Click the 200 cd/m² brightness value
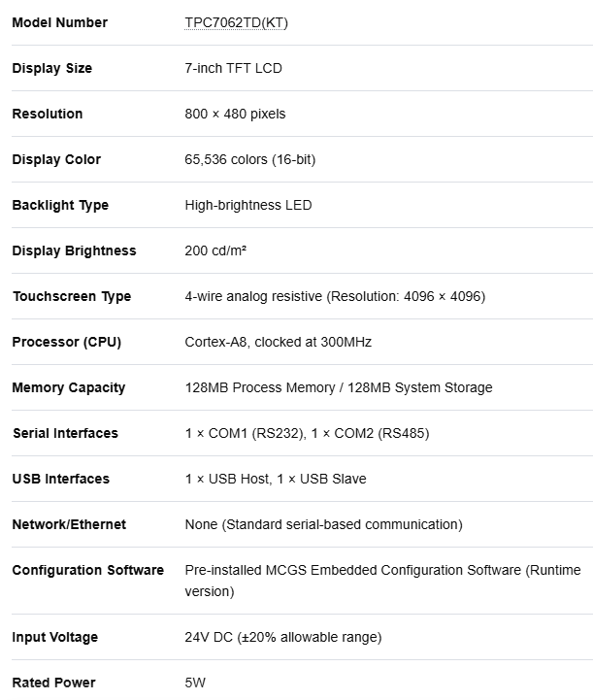593x700 pixels. pos(215,250)
